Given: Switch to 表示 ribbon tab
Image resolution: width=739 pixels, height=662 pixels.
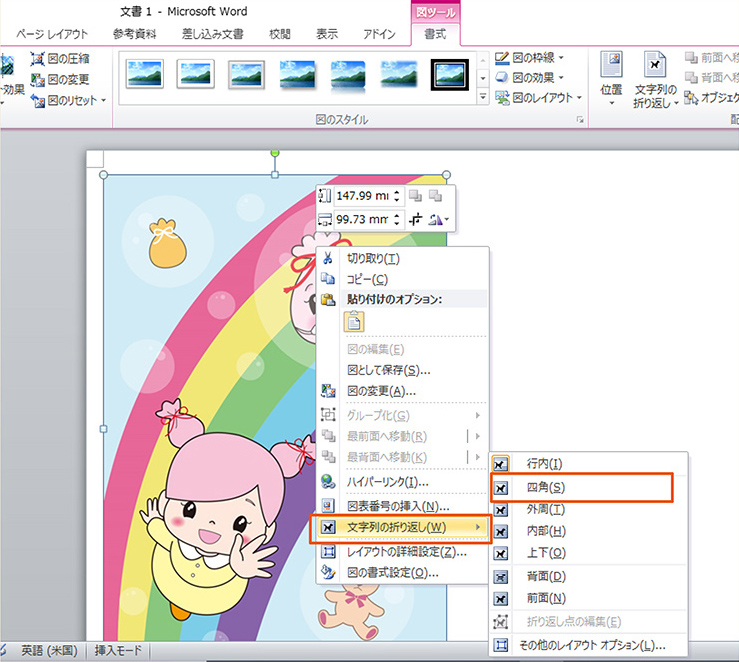Looking at the screenshot, I should coord(327,34).
